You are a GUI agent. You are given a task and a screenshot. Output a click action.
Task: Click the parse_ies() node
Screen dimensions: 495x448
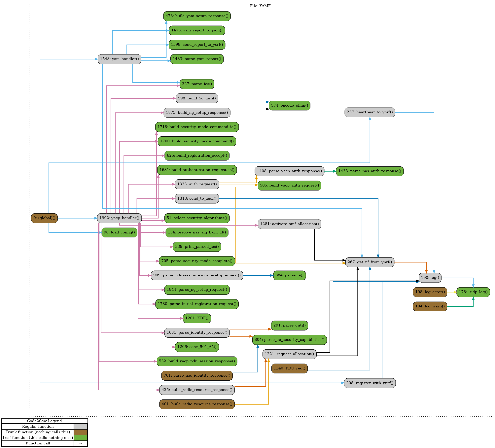197,84
